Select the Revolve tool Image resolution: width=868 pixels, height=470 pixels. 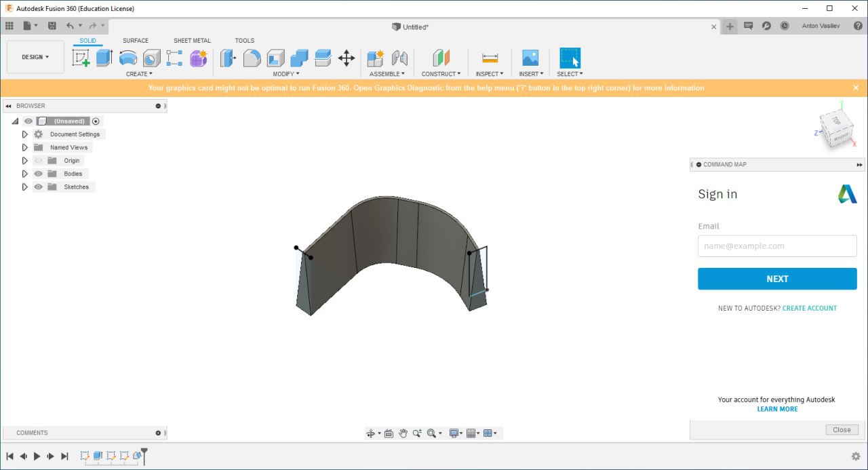click(x=128, y=58)
